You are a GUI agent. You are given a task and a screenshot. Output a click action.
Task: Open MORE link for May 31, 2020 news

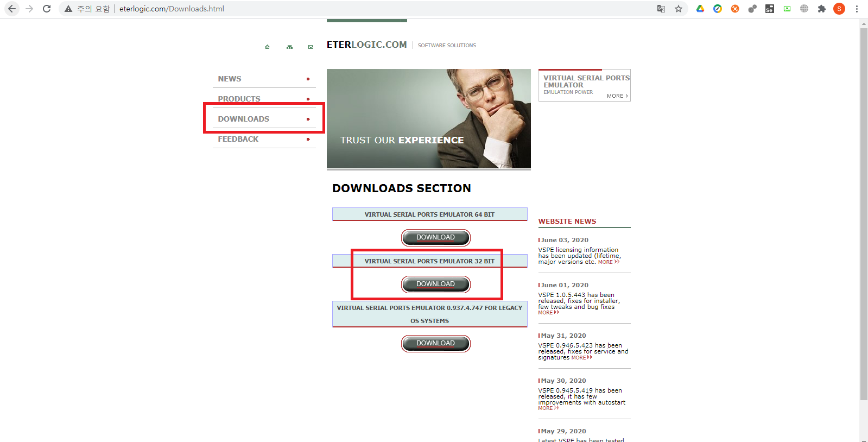[581, 358]
